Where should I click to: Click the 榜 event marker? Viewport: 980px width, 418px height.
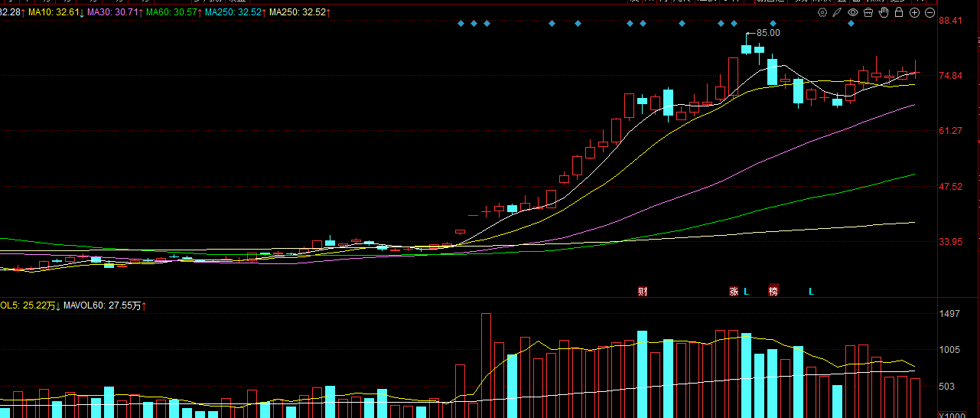[773, 291]
